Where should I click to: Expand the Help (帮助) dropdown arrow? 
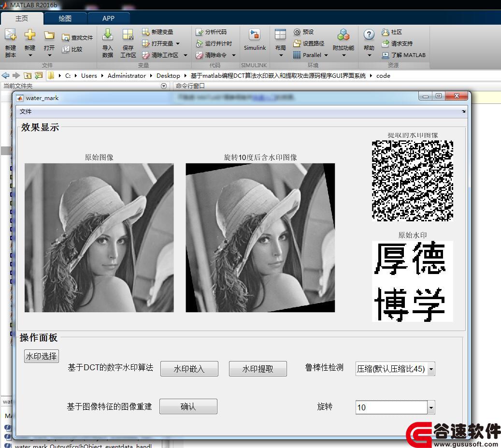370,55
